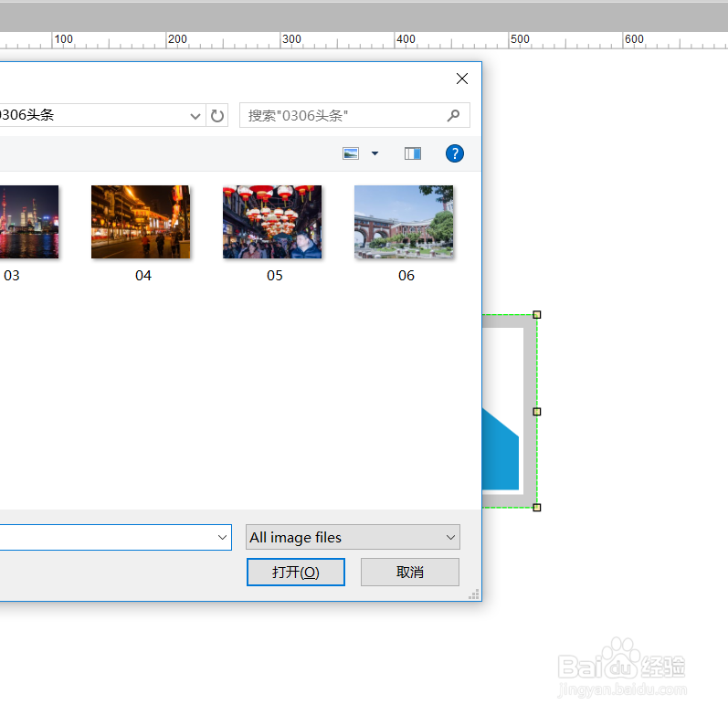Click the 打开(O) open button
The width and height of the screenshot is (728, 715).
click(296, 572)
